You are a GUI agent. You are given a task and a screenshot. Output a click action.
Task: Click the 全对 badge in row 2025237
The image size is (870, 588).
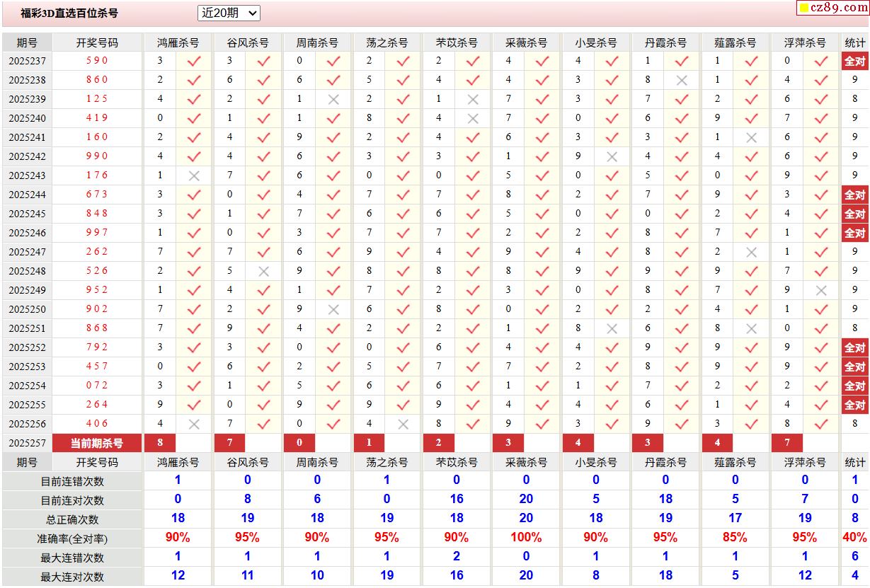pyautogui.click(x=855, y=61)
